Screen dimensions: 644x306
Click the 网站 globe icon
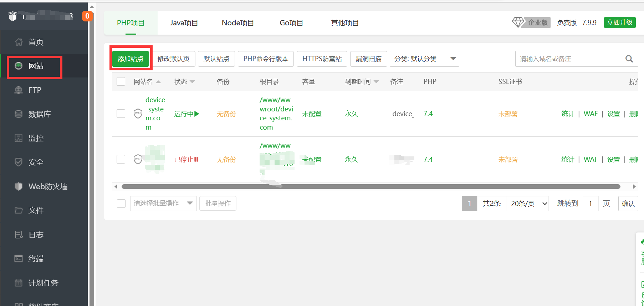[19, 66]
